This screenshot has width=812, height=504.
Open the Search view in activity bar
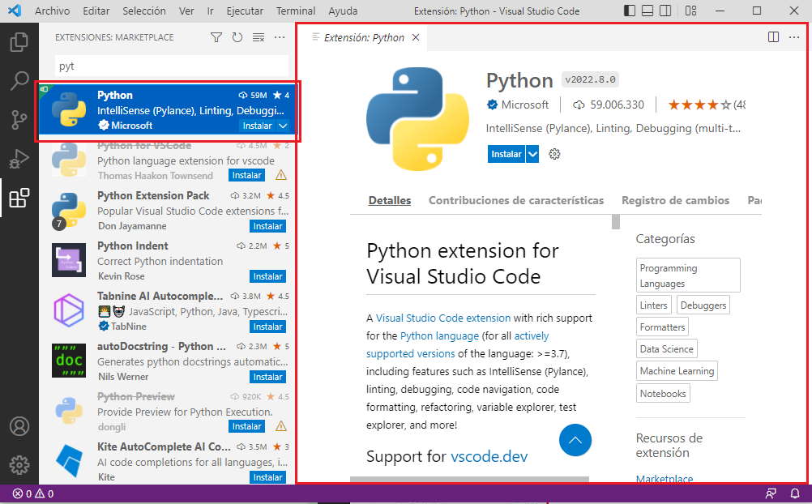point(19,81)
